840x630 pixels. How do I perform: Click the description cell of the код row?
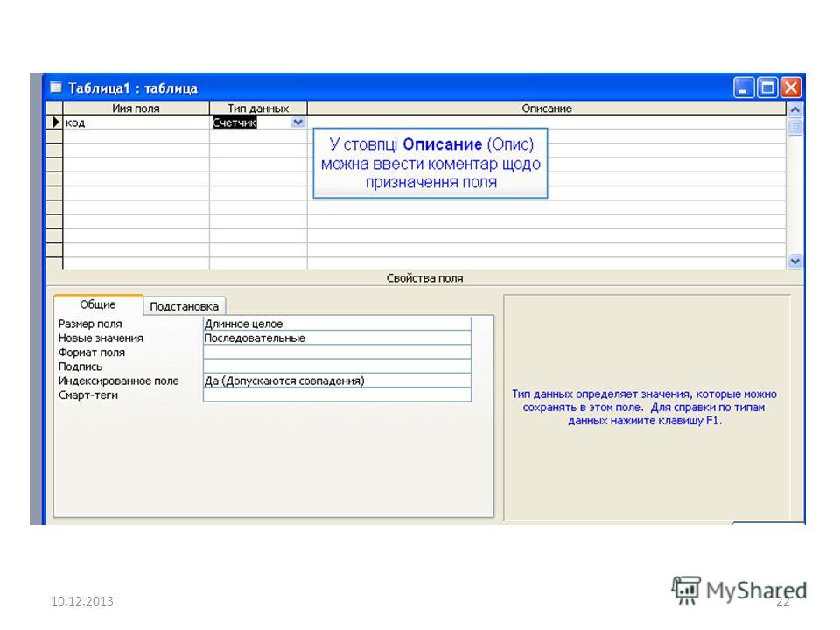547,122
